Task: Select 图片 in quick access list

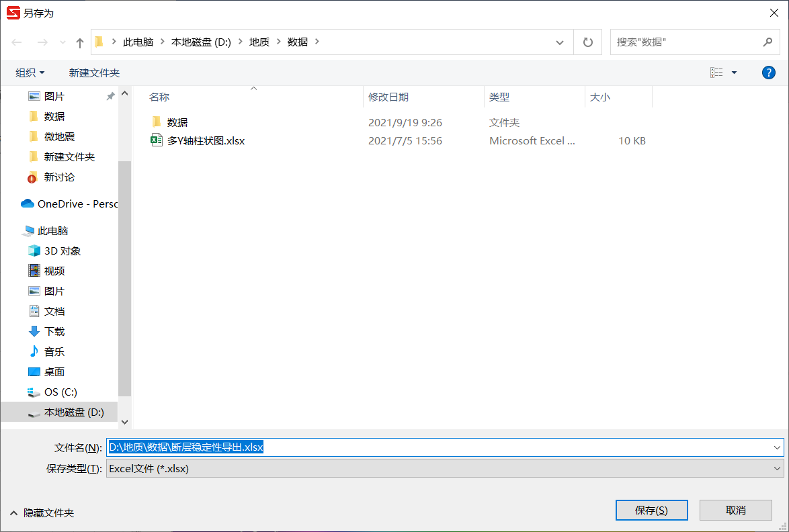Action: 54,96
